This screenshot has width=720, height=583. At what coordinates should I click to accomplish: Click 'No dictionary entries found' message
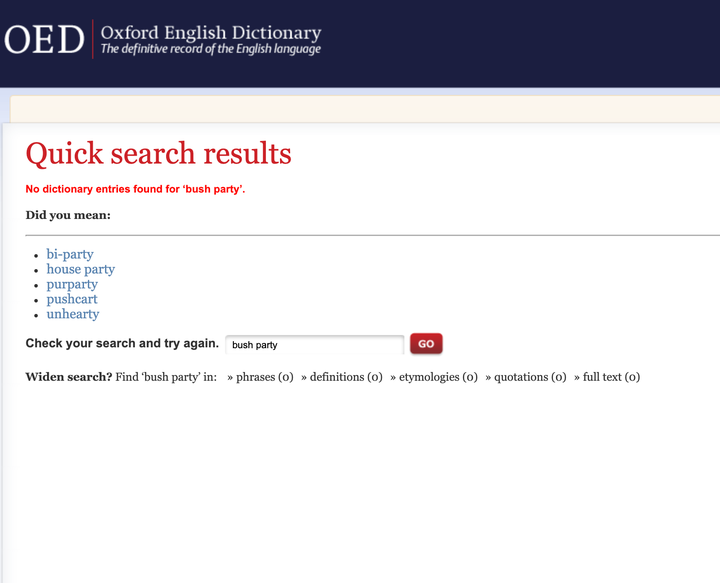[x=135, y=189]
